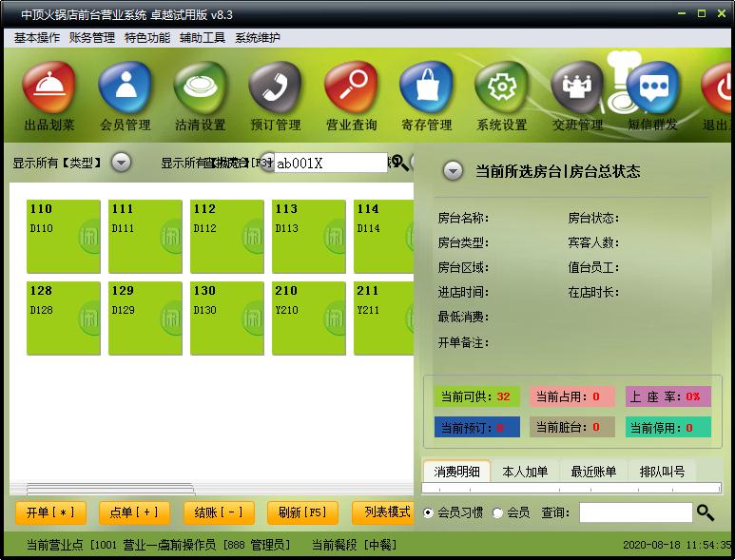Select the 会员 radio button

[x=497, y=513]
